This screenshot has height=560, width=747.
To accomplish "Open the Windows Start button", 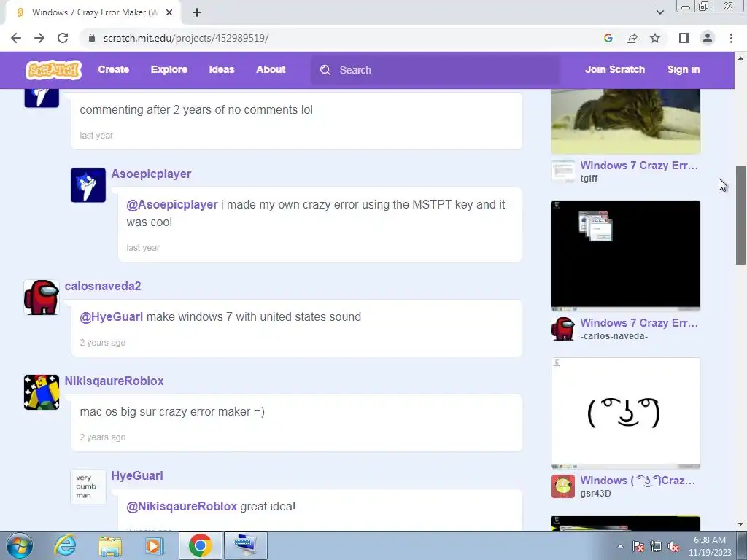I will point(20,545).
